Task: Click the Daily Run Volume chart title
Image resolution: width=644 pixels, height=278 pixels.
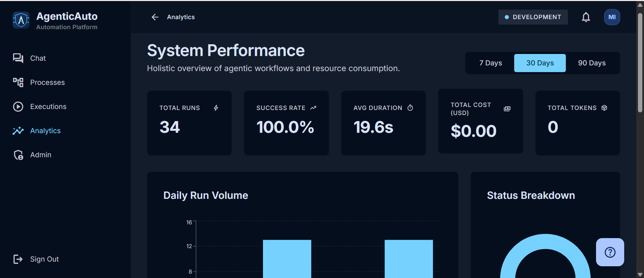Action: [206, 196]
